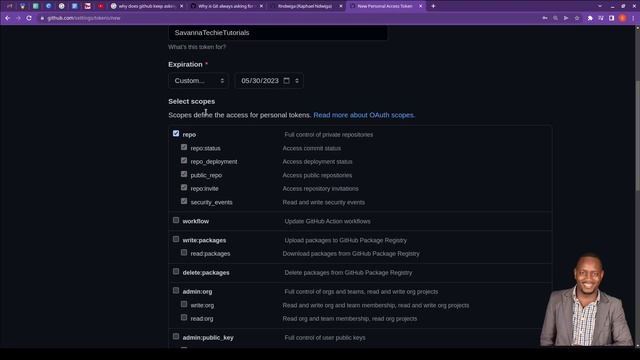This screenshot has height=360, width=640.
Task: Click 'Read and write security events' text
Action: click(324, 202)
